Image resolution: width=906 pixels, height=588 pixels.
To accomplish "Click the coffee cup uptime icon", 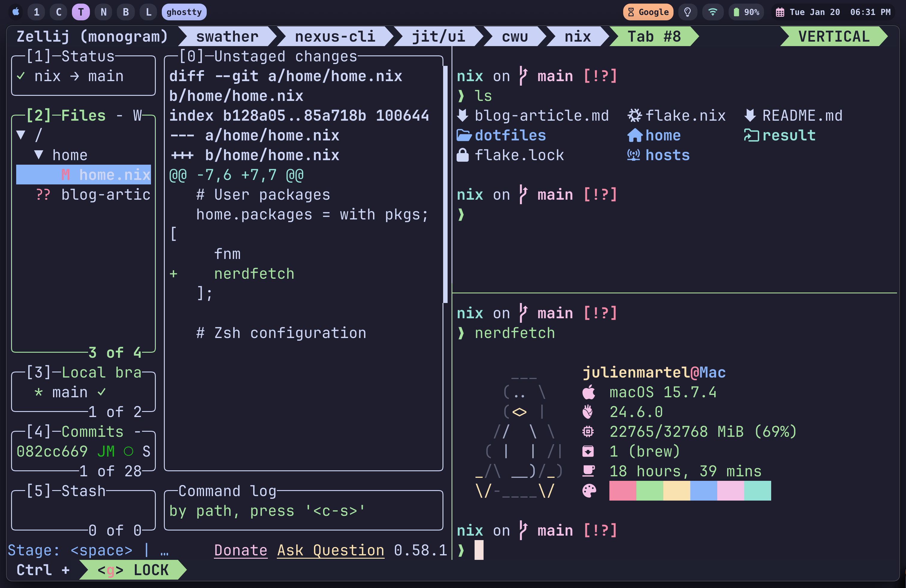I will 588,471.
